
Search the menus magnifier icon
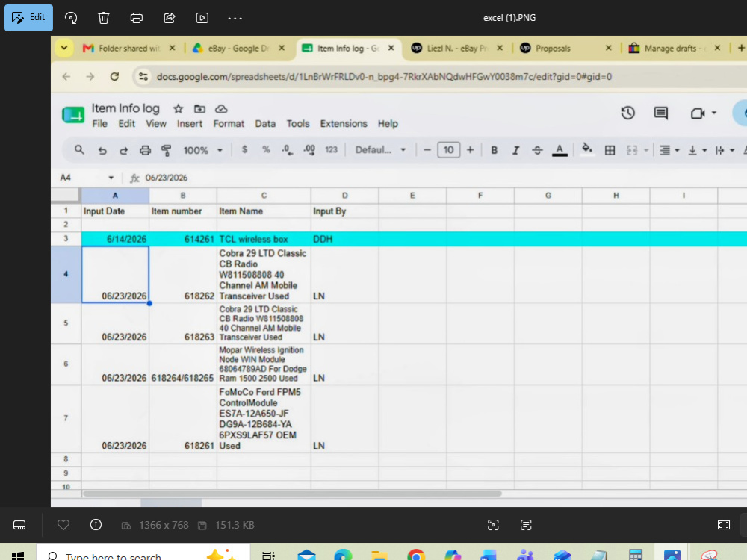click(79, 150)
